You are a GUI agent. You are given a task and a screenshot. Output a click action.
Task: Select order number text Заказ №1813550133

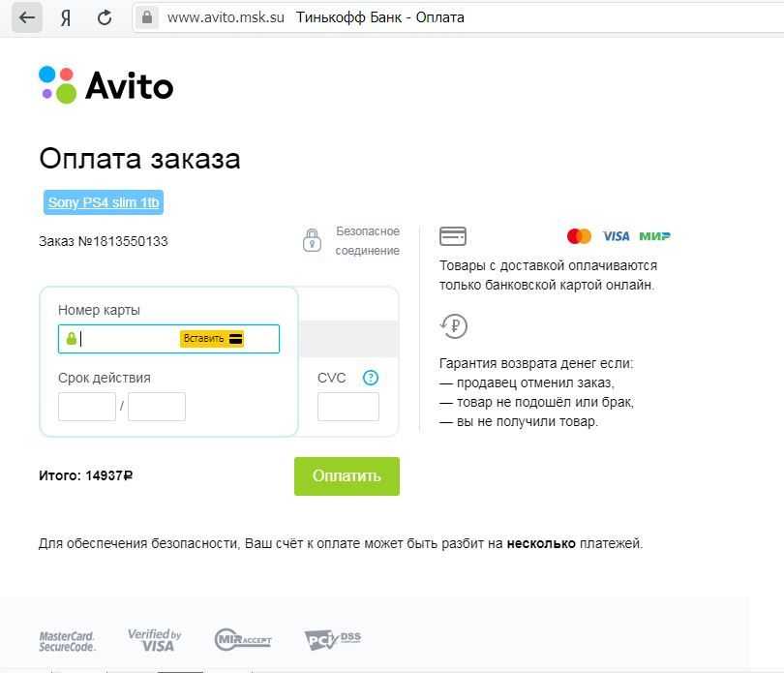(x=104, y=241)
